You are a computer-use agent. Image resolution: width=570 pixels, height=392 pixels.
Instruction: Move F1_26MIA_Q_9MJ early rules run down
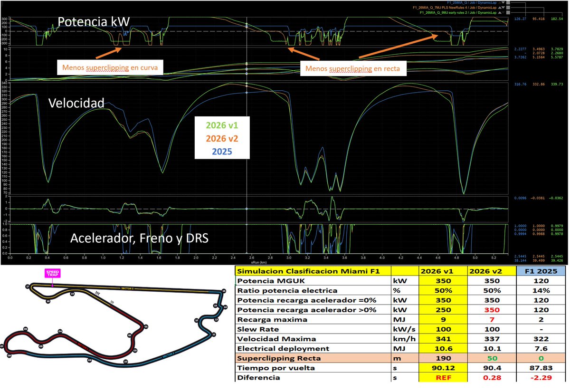[x=503, y=12]
